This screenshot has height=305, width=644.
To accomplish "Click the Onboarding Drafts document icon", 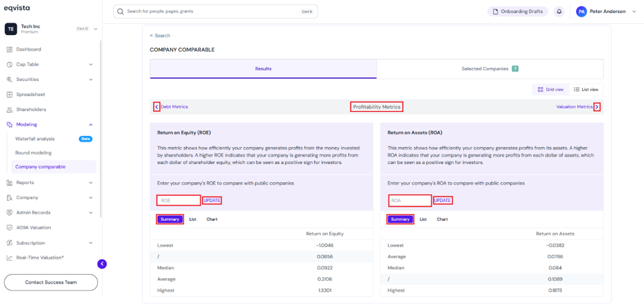I will pyautogui.click(x=495, y=12).
